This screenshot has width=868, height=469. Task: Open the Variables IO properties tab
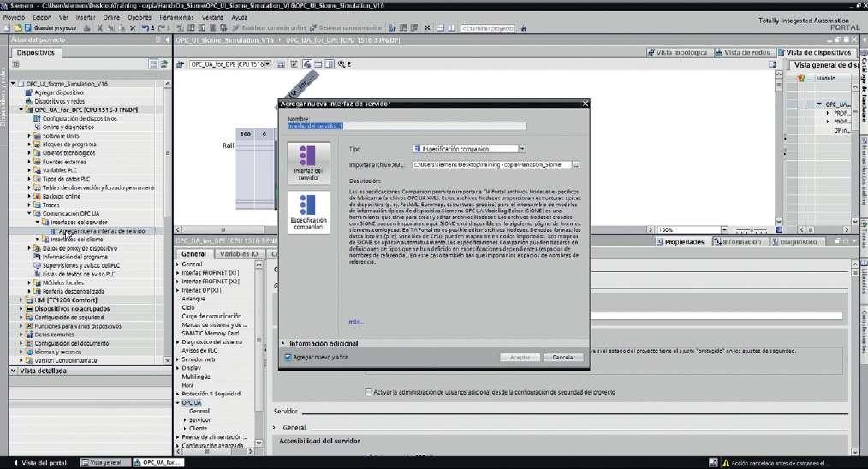[x=239, y=253]
